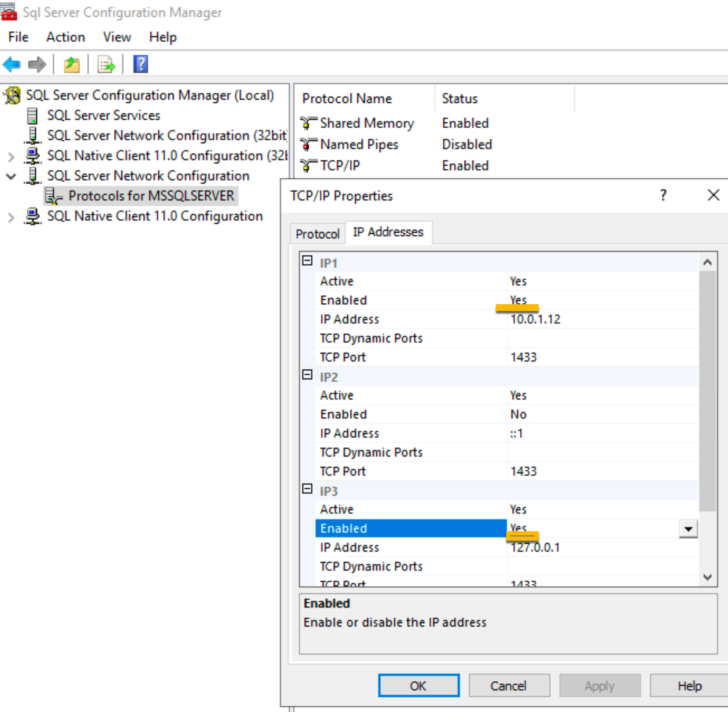The width and height of the screenshot is (728, 712).
Task: Collapse the IP2 section
Action: tap(307, 375)
